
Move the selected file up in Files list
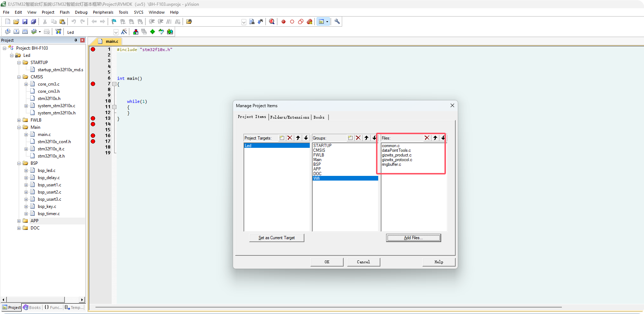click(435, 138)
